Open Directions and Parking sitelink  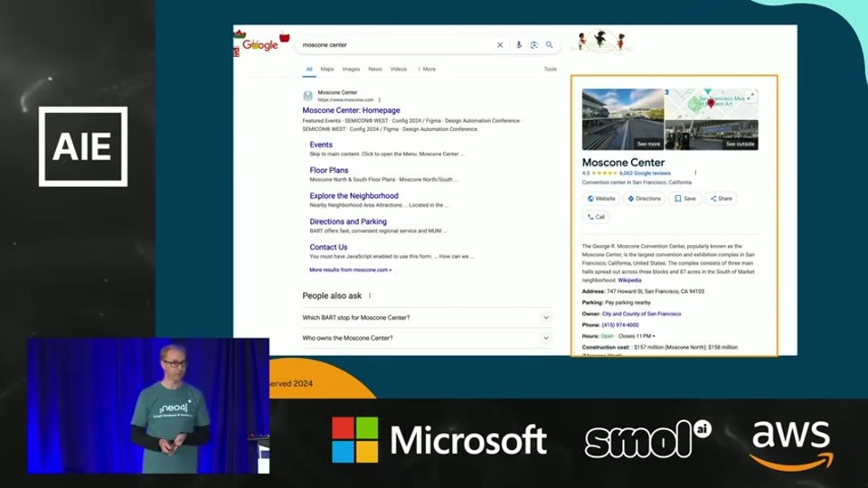click(x=348, y=221)
